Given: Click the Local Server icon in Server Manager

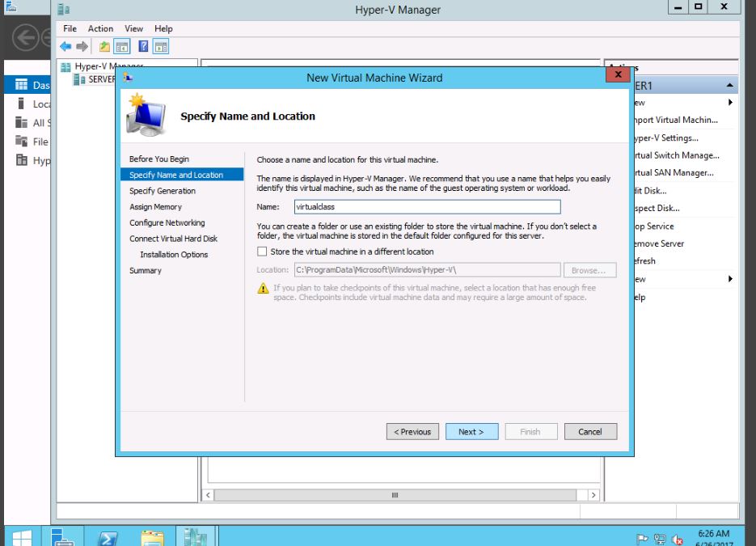Looking at the screenshot, I should [x=21, y=104].
